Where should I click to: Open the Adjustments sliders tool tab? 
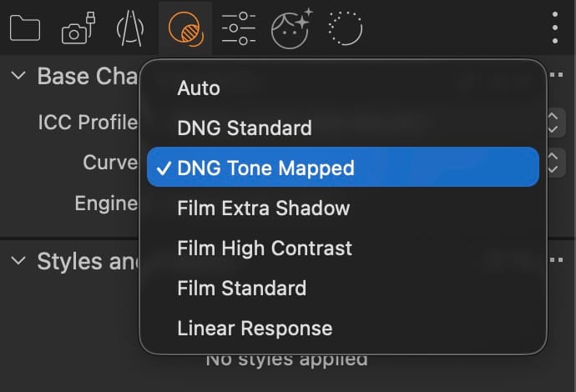pos(239,29)
